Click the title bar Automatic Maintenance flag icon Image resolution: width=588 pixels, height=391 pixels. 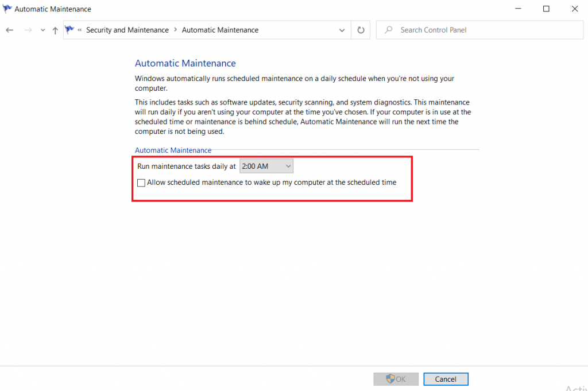[x=7, y=9]
